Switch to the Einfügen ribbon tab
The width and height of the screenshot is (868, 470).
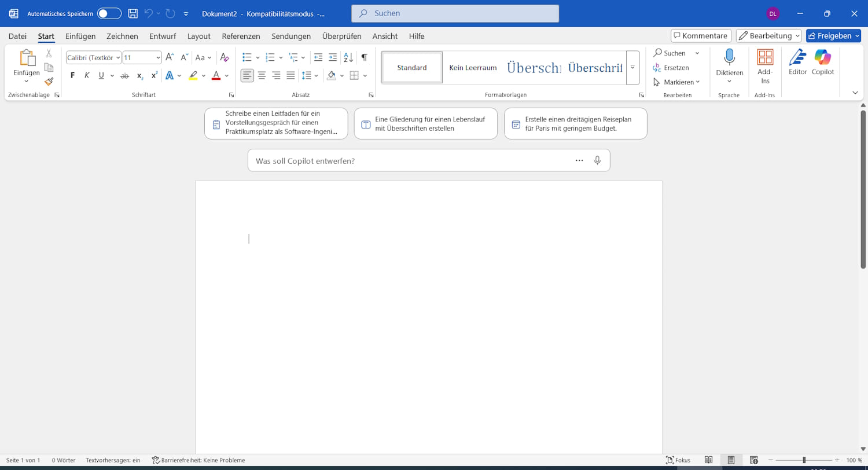(80, 36)
